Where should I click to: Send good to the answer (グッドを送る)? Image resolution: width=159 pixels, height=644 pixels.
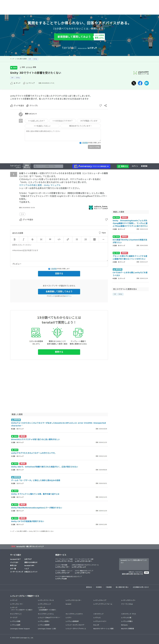click(26, 219)
